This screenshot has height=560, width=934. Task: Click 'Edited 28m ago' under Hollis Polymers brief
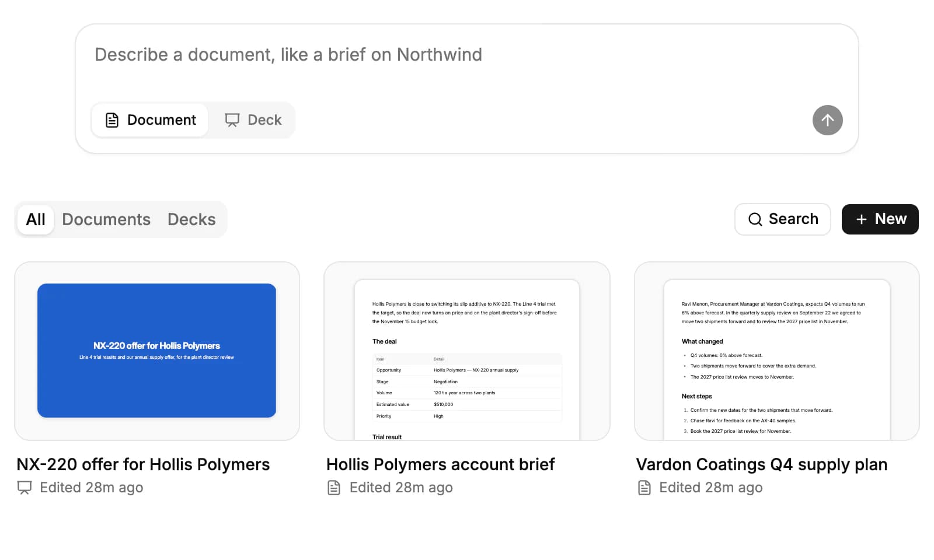pos(401,488)
